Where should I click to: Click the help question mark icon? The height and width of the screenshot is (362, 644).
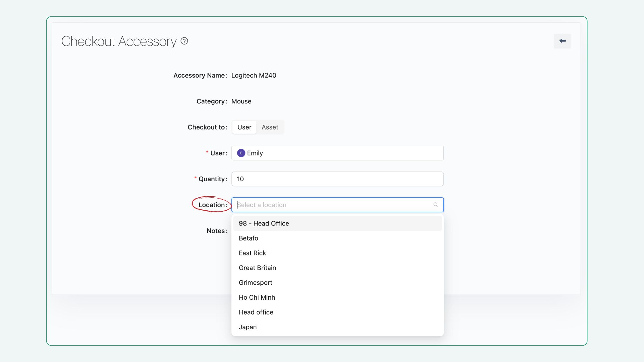(x=184, y=41)
